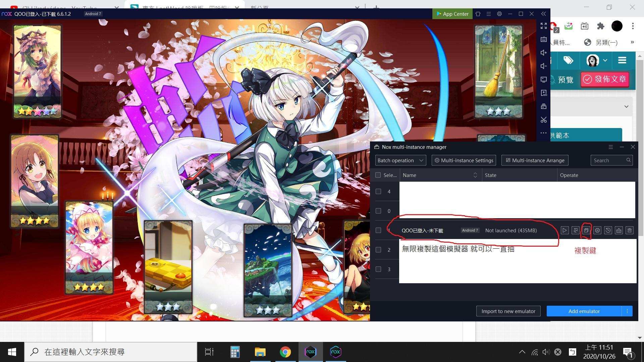Open the Windows Start menu
This screenshot has height=362, width=644.
pyautogui.click(x=12, y=352)
